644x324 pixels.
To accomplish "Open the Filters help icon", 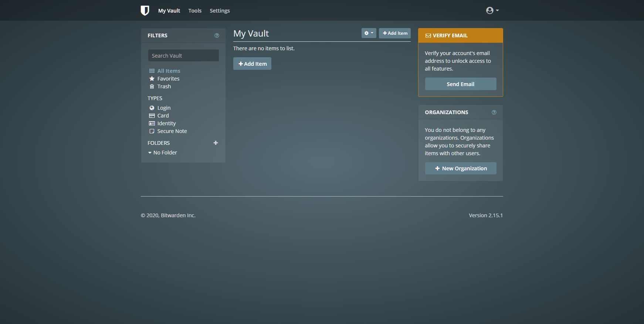I will (217, 35).
